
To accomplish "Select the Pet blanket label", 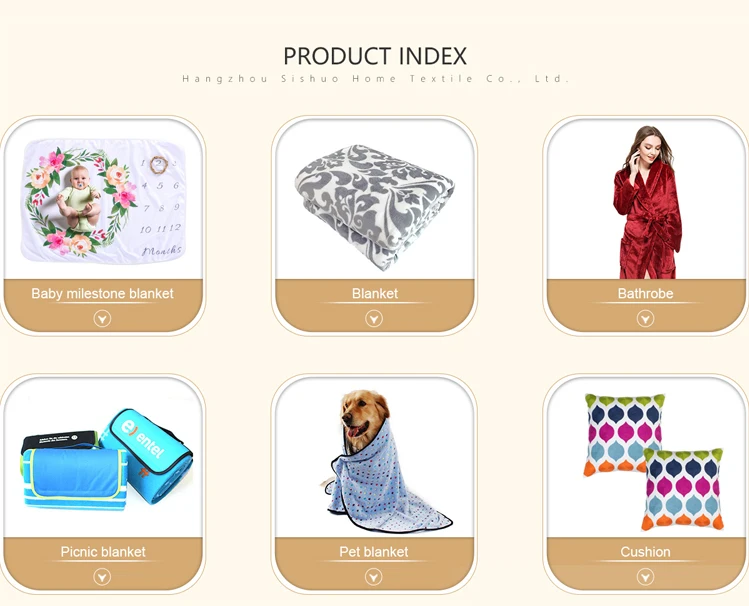I will [x=374, y=552].
